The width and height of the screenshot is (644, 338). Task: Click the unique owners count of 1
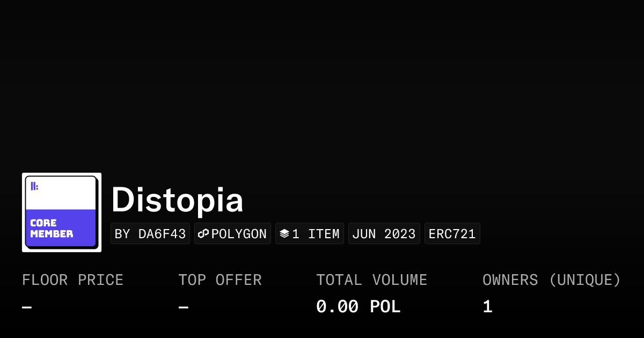point(487,307)
